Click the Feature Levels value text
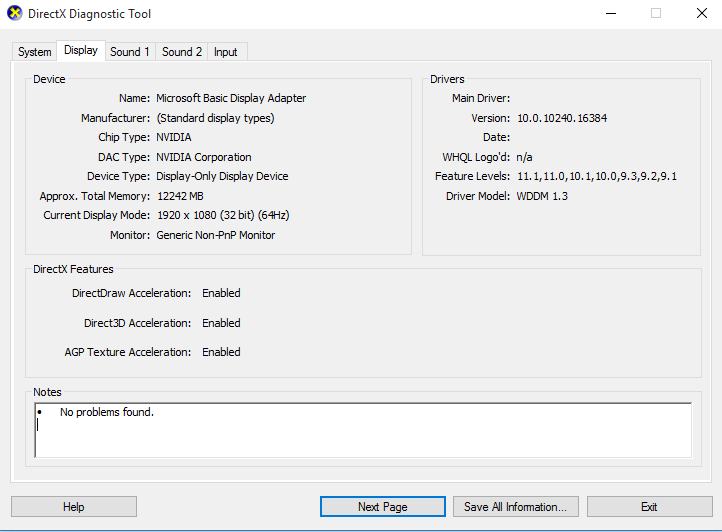 pyautogui.click(x=596, y=176)
